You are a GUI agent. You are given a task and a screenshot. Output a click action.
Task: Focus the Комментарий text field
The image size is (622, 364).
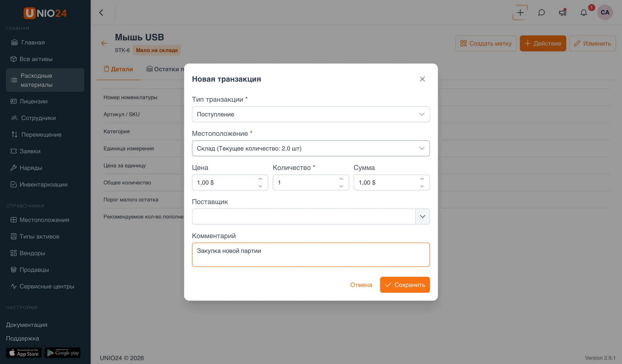point(311,255)
